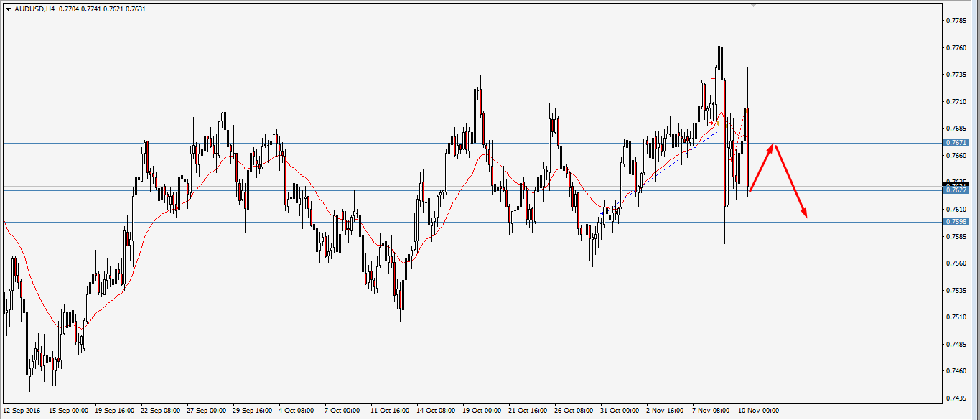Click the 11 Oct 16:00 time axis label

click(391, 411)
